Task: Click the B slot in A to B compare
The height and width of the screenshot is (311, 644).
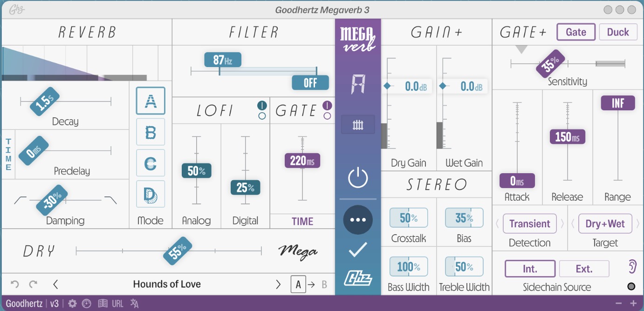Action: (324, 284)
